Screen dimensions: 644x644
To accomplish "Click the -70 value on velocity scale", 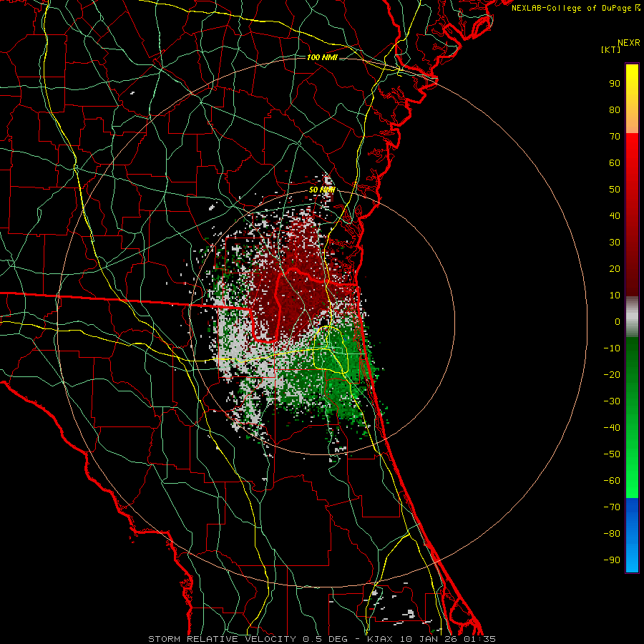I will pyautogui.click(x=612, y=507).
